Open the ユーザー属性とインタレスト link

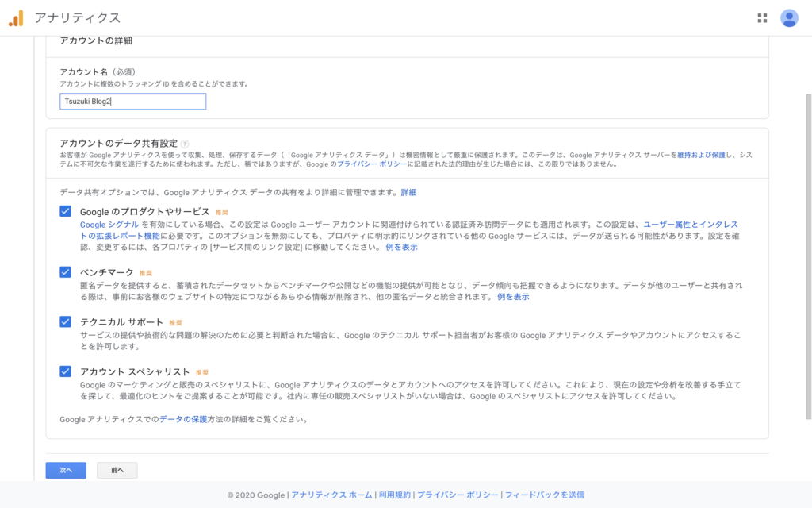pos(691,225)
